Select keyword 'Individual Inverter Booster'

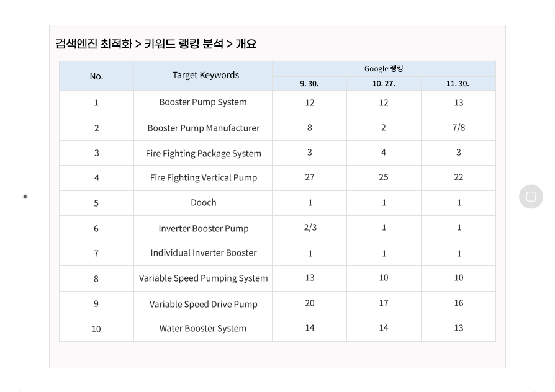[x=204, y=252]
